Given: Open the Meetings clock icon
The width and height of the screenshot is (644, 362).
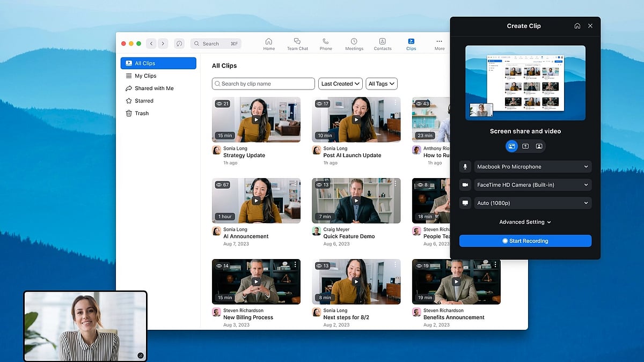Looking at the screenshot, I should pos(354,42).
